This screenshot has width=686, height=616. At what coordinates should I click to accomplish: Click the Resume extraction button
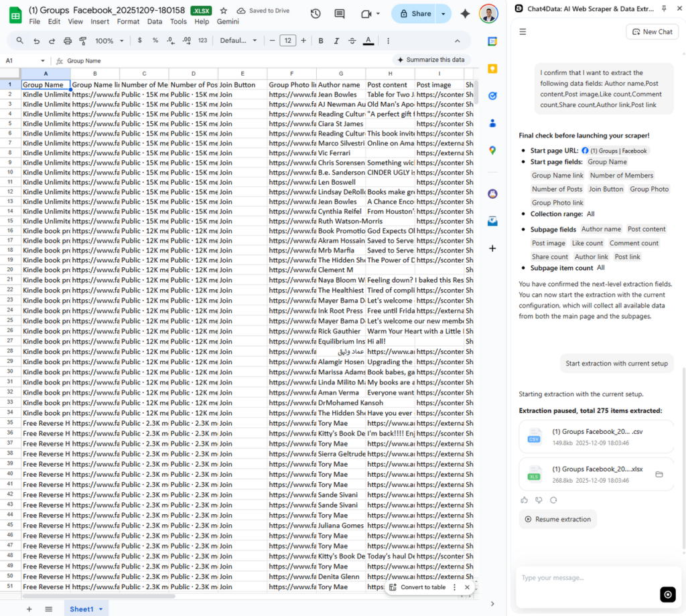(x=557, y=519)
